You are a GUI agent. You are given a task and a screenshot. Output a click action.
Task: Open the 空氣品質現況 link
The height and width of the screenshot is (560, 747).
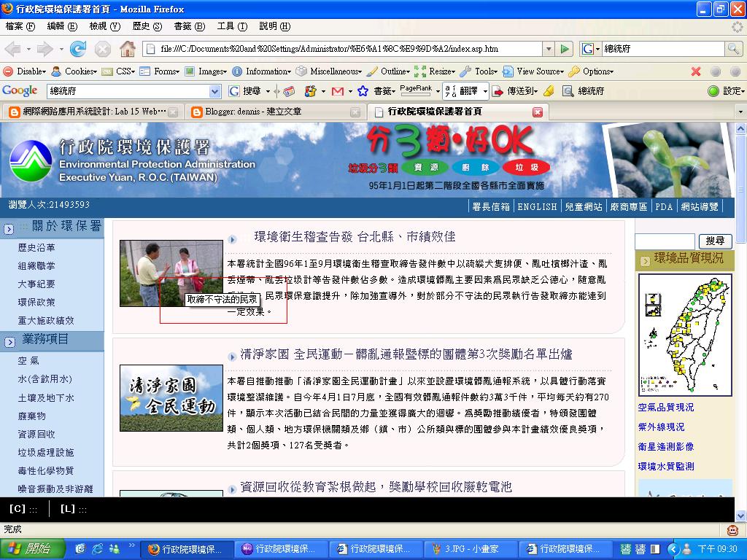(665, 407)
